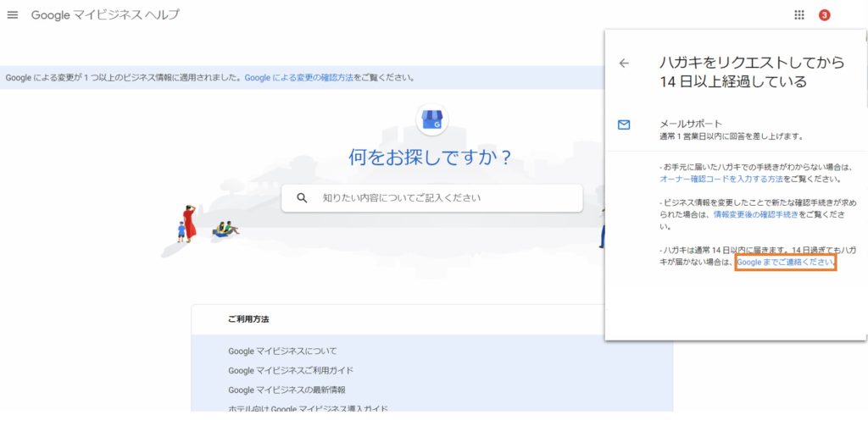Click the Google までご連絡ください link
Image resolution: width=868 pixels, height=426 pixels.
(x=785, y=263)
